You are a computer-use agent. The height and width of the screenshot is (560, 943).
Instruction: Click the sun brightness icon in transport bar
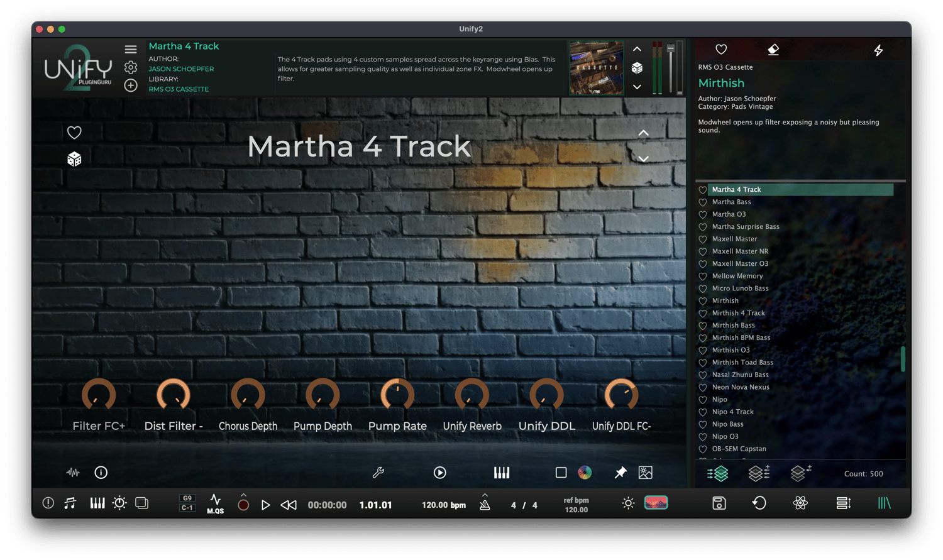click(x=628, y=503)
